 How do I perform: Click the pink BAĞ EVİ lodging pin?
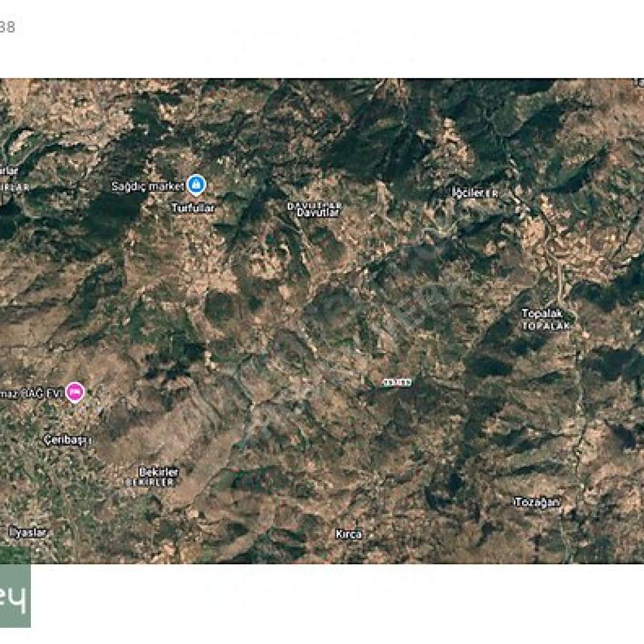[x=75, y=392]
